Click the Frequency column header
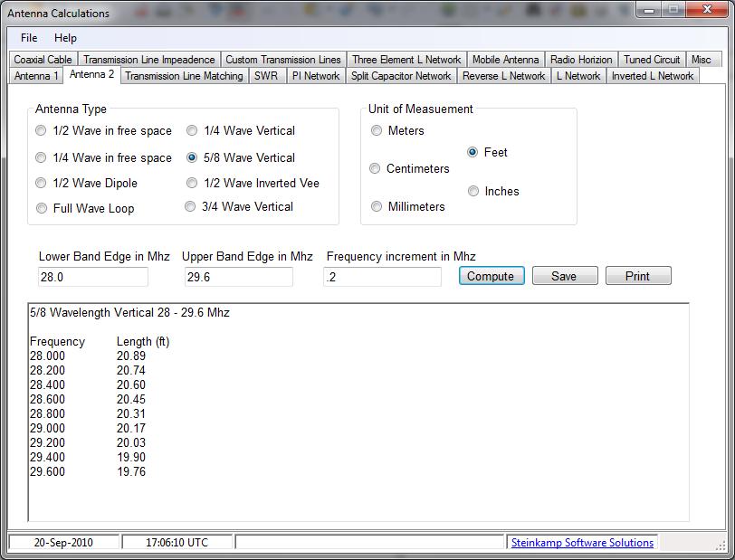This screenshot has height=560, width=735. (x=57, y=342)
